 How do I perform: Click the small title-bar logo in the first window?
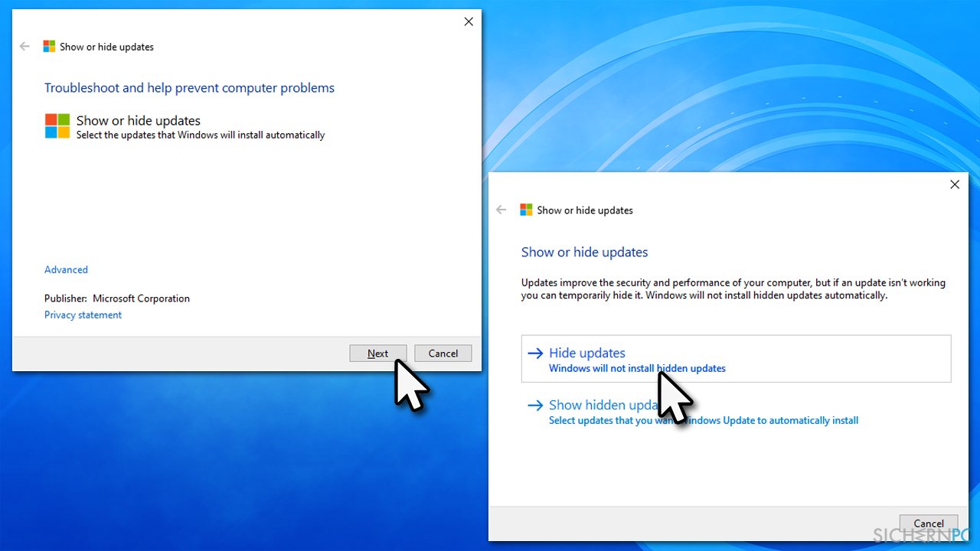tap(49, 47)
